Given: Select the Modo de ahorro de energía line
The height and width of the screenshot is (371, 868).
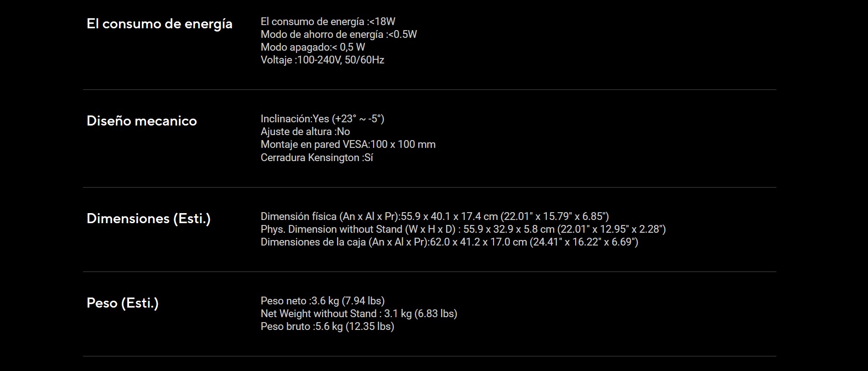Looking at the screenshot, I should tap(339, 34).
